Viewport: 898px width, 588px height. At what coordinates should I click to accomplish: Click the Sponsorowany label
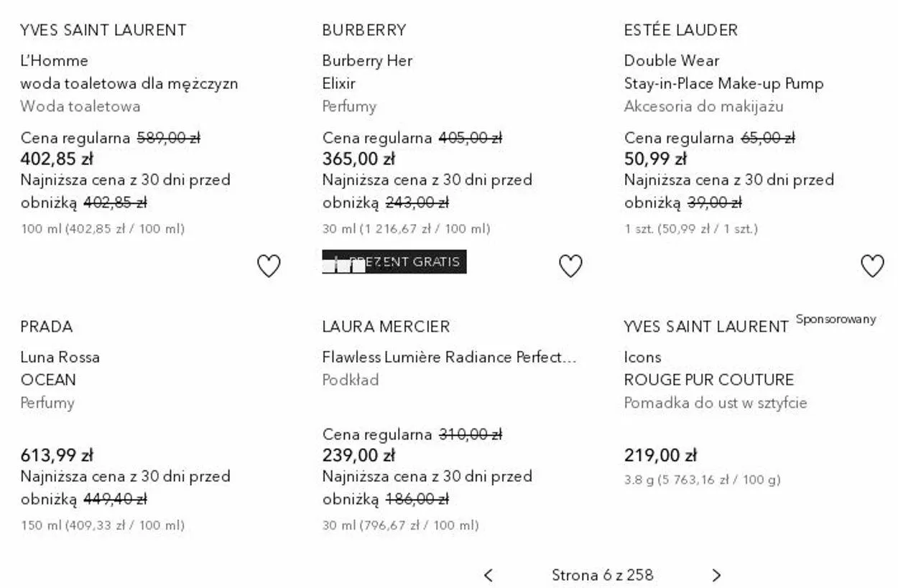click(835, 319)
